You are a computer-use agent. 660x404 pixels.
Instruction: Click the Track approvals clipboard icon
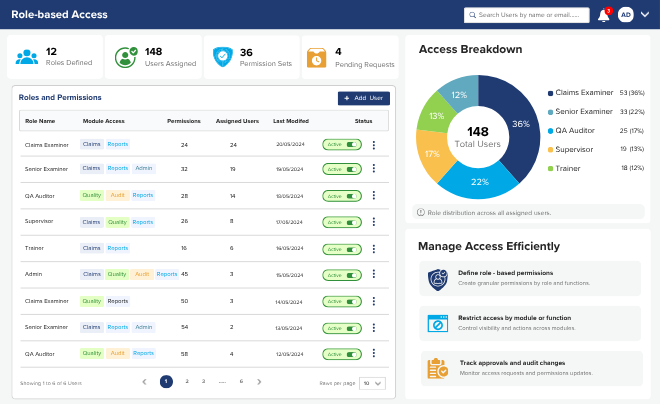coord(438,369)
